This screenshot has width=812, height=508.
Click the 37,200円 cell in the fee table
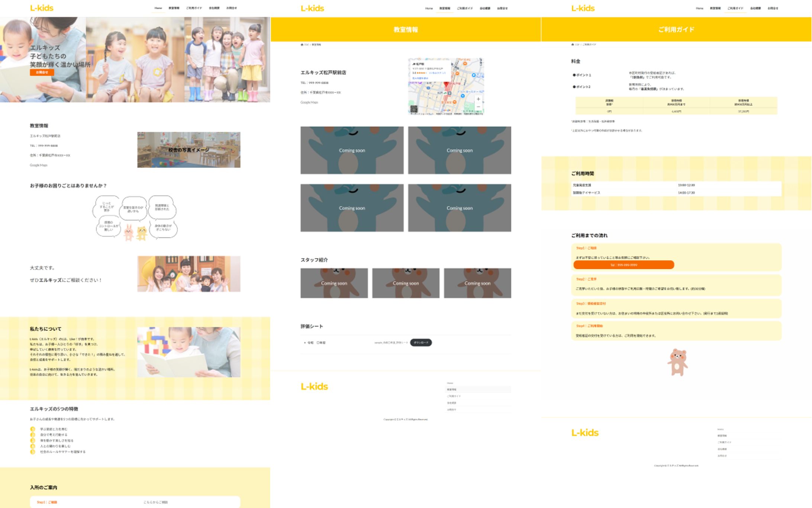743,111
